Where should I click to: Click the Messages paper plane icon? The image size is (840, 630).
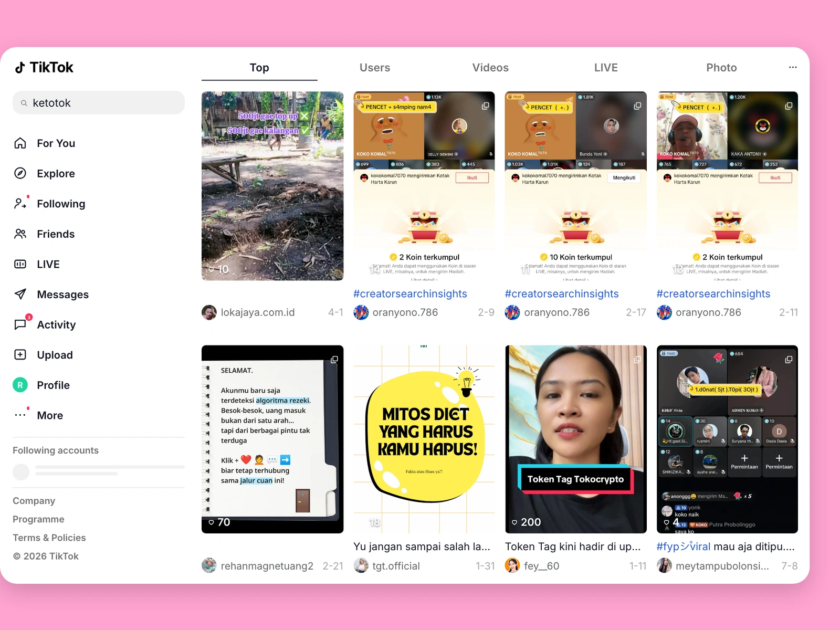pos(20,295)
